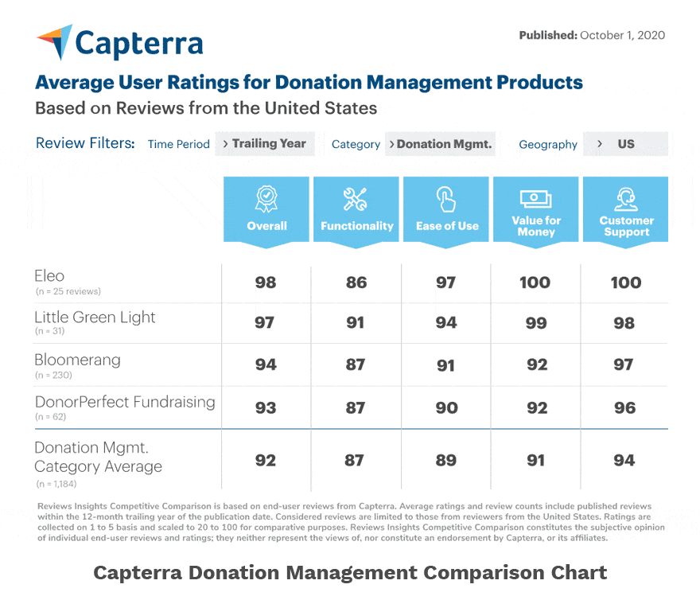This screenshot has width=700, height=596.
Task: Click the '(n = 230)' review count
Action: click(53, 375)
